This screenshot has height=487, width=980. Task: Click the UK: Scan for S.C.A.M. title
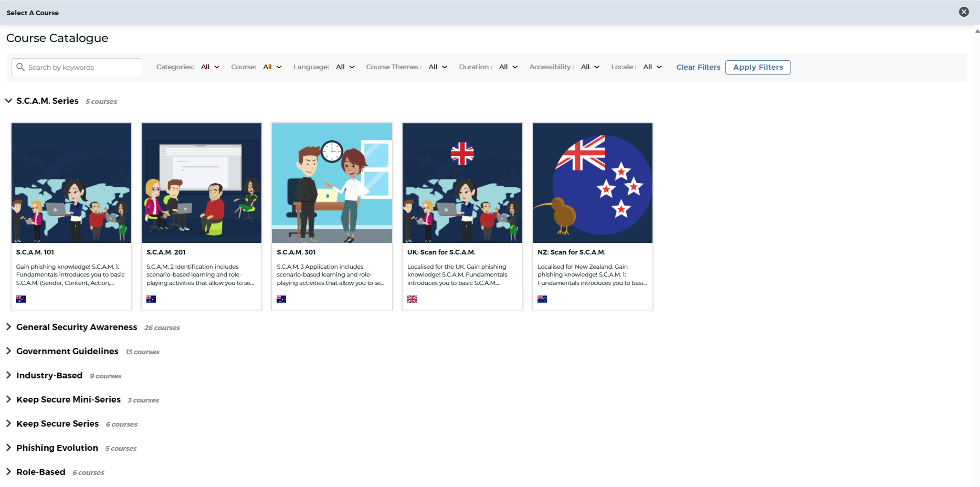(441, 252)
